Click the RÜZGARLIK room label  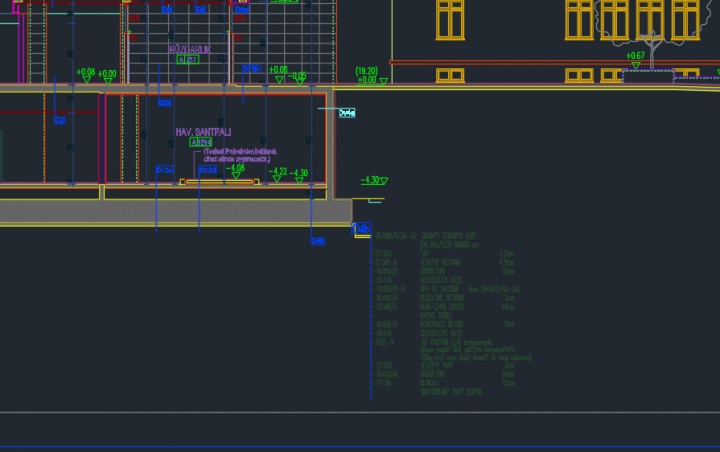(186, 48)
